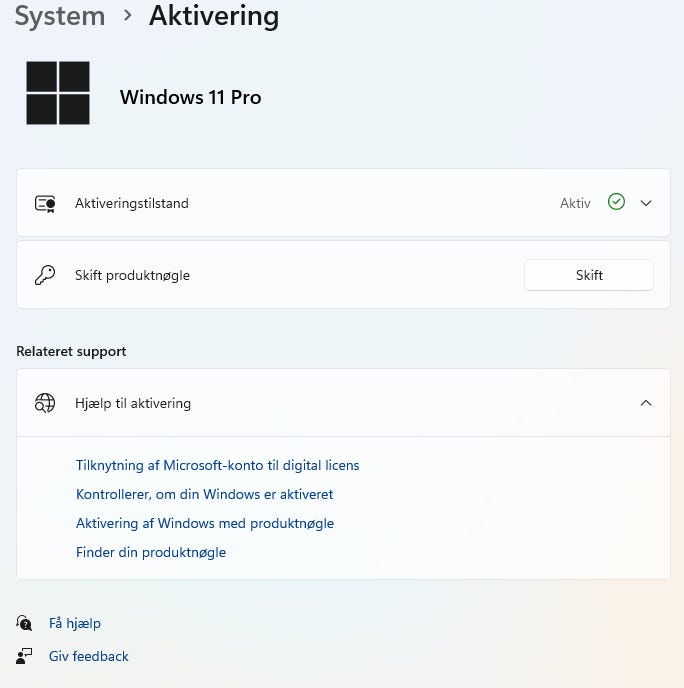The width and height of the screenshot is (684, 688).
Task: Collapse the Hjælp til aktivering section
Action: tap(646, 403)
